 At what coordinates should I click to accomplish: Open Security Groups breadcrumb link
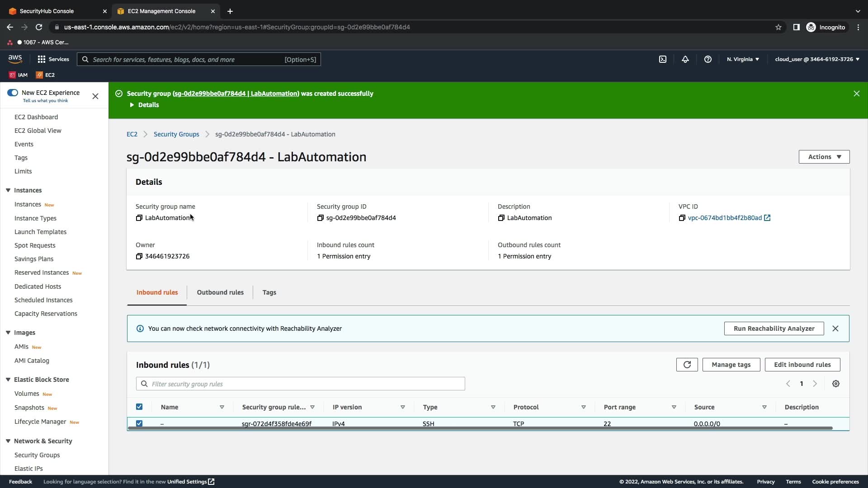click(176, 134)
